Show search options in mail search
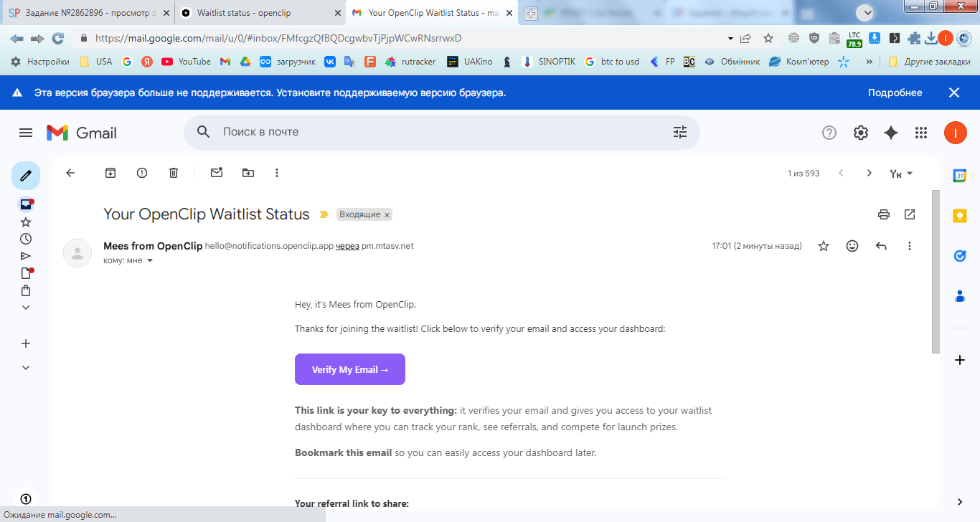 point(680,132)
